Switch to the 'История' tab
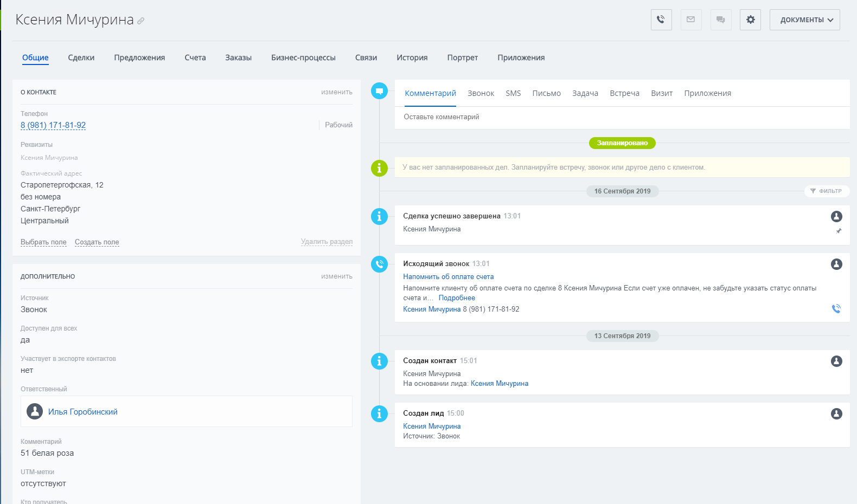857x504 pixels. [x=412, y=57]
